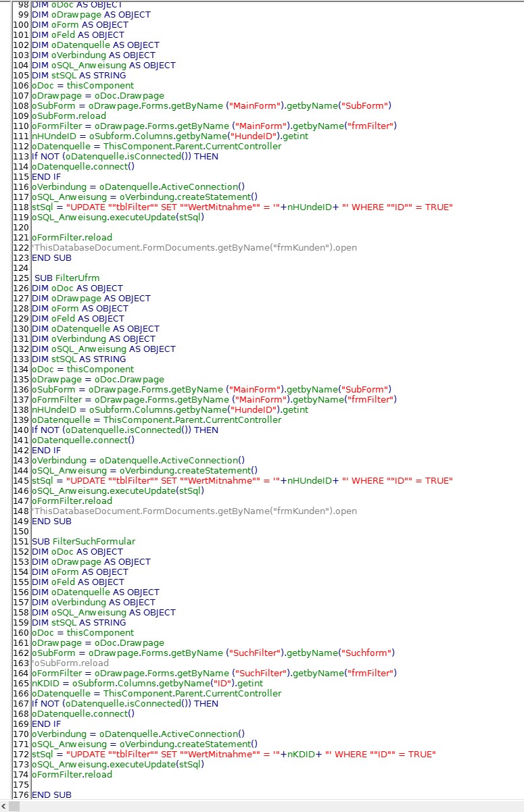Click line 108 oSubForm getByName MainForm statement
The image size is (524, 812).
212,106
